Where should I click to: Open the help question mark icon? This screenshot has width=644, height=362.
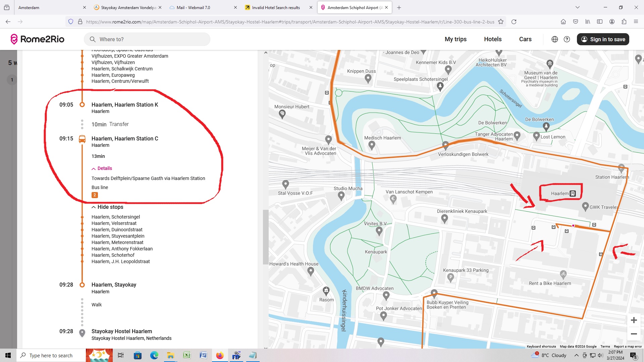coord(567,39)
